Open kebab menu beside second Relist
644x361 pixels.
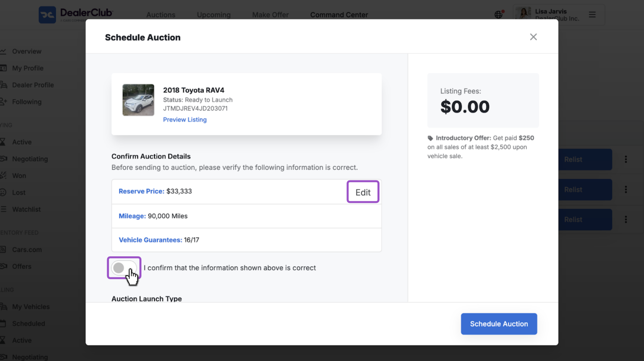point(626,190)
